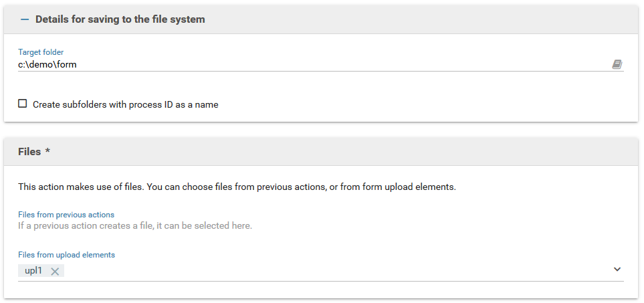
Task: Click empty area of upload elements field
Action: 334,271
